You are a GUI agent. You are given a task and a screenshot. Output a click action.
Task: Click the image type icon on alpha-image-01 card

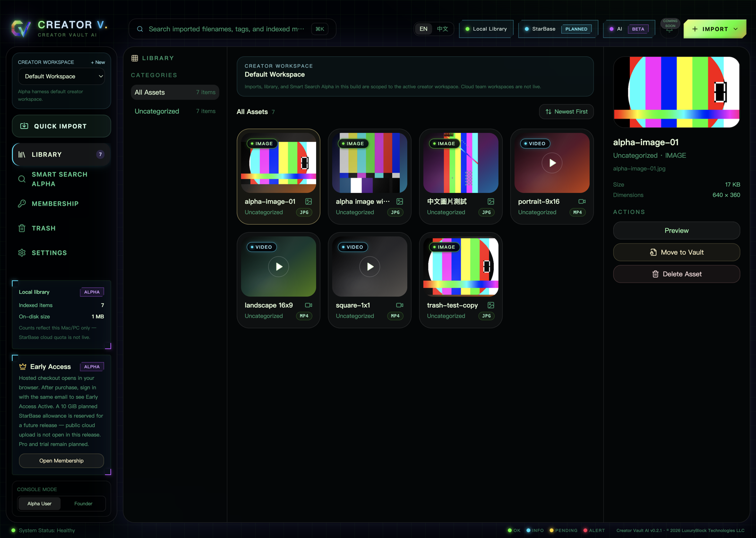pos(309,201)
